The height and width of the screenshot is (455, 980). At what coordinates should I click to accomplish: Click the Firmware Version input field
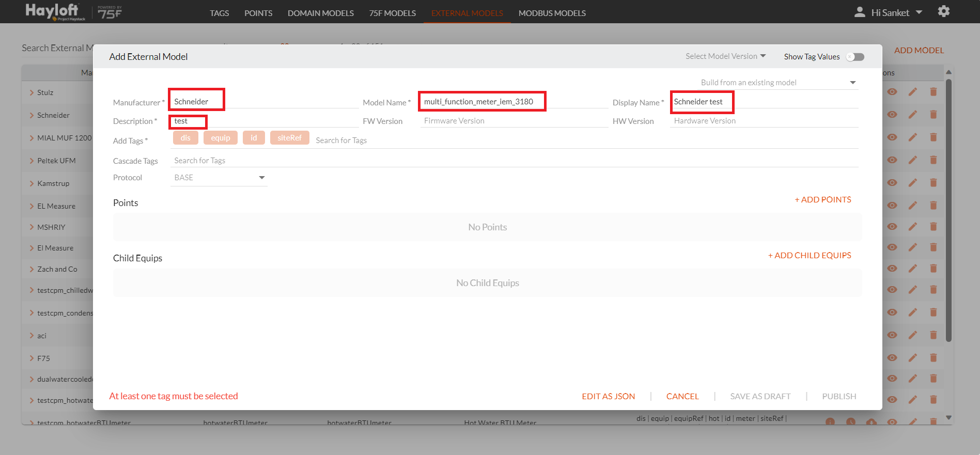tap(514, 121)
